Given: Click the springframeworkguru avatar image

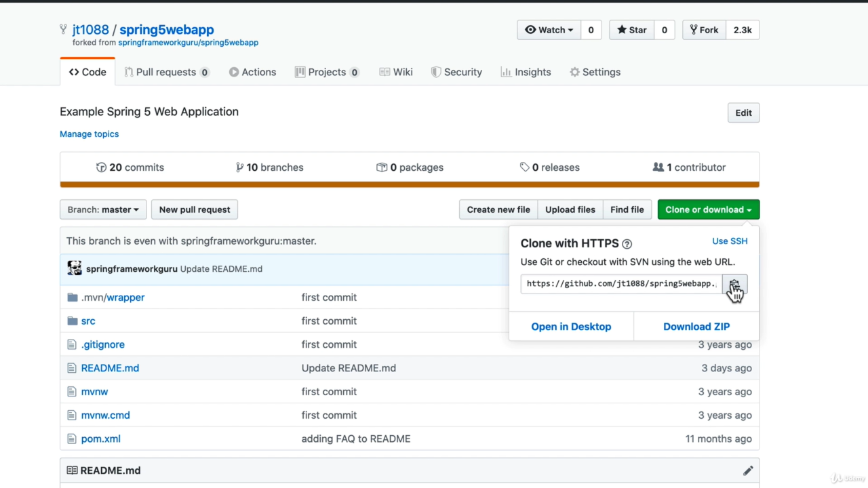Looking at the screenshot, I should [75, 268].
